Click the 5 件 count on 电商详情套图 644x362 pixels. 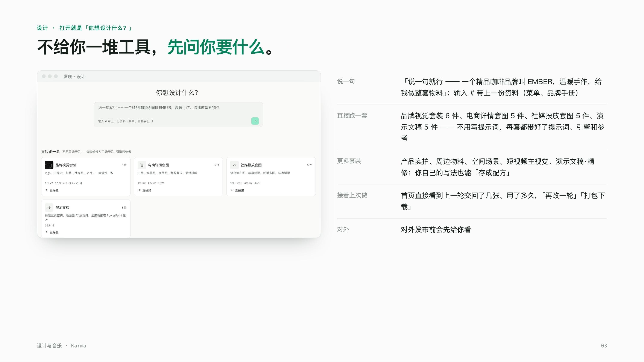(x=217, y=165)
